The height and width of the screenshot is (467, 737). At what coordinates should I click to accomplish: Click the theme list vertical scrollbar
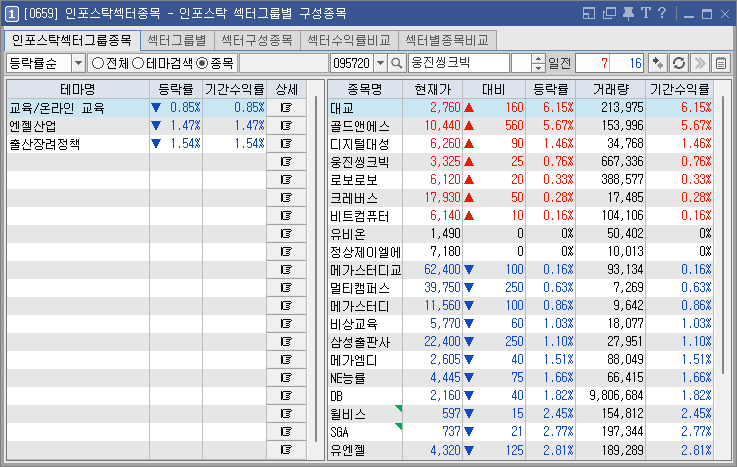[x=315, y=270]
